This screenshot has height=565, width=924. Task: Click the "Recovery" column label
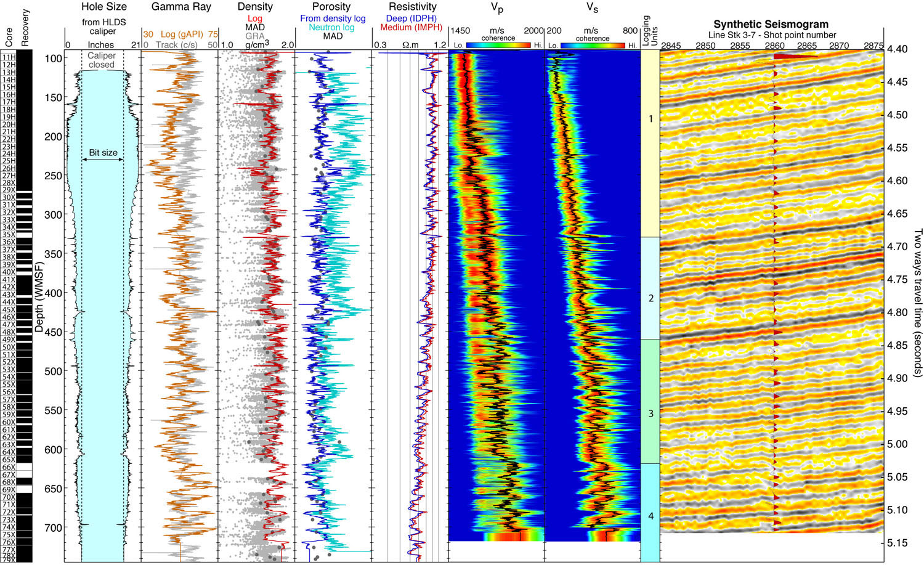click(25, 28)
